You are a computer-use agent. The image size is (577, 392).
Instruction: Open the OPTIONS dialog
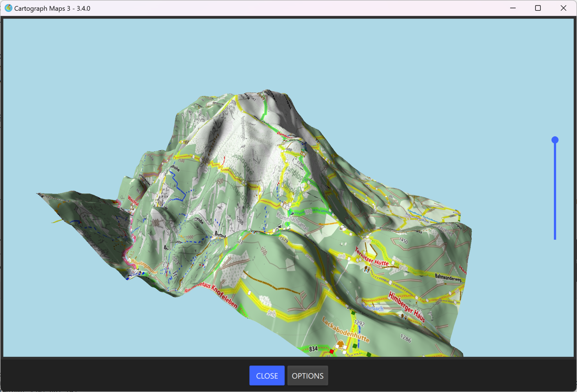307,375
